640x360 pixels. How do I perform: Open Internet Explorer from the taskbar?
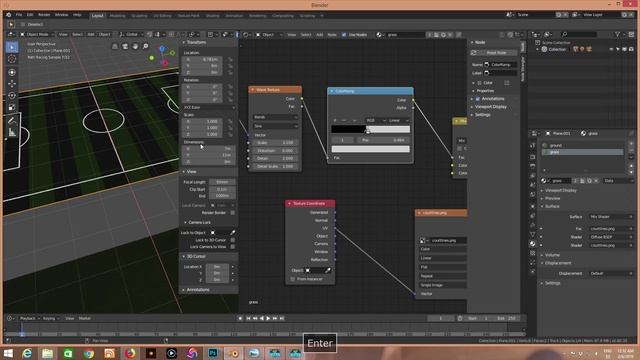(27, 353)
